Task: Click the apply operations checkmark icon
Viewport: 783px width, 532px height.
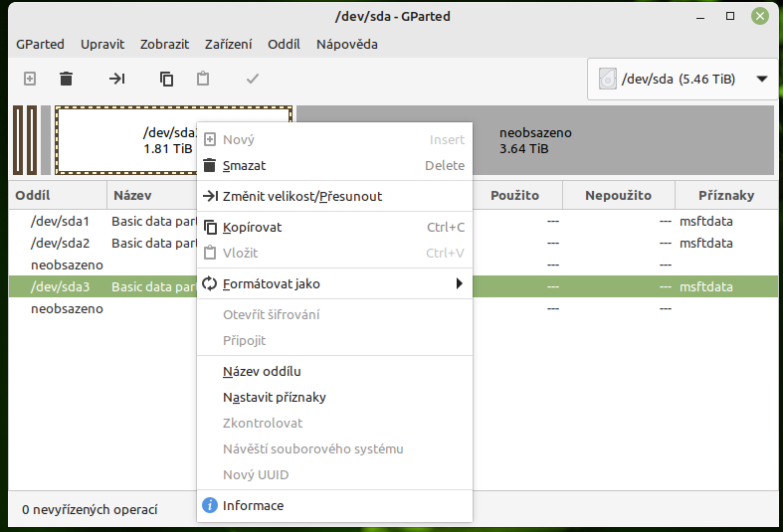Action: (252, 79)
